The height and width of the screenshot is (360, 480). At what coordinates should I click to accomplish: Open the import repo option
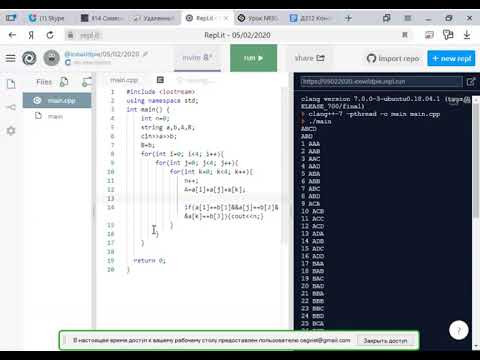click(x=393, y=59)
